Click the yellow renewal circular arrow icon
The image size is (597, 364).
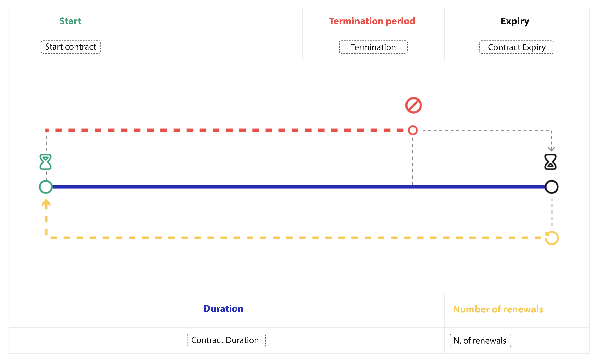(552, 238)
